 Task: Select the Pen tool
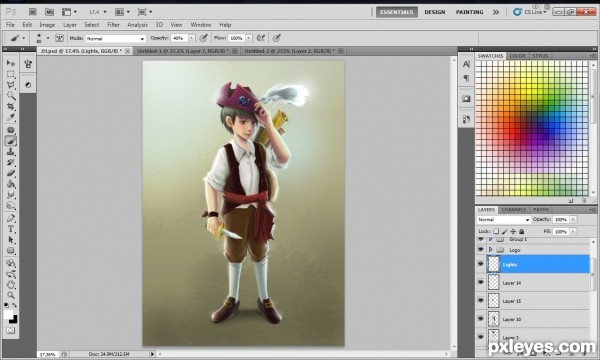11,218
